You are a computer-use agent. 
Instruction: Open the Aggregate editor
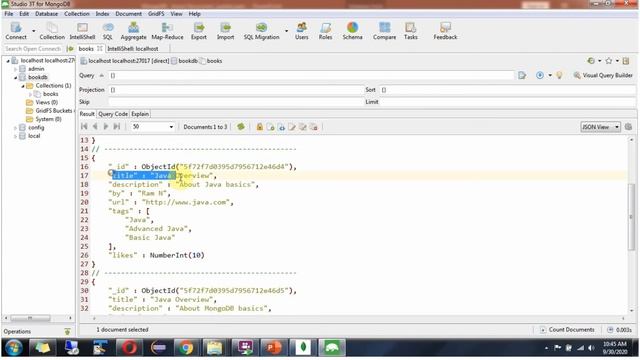pyautogui.click(x=133, y=31)
